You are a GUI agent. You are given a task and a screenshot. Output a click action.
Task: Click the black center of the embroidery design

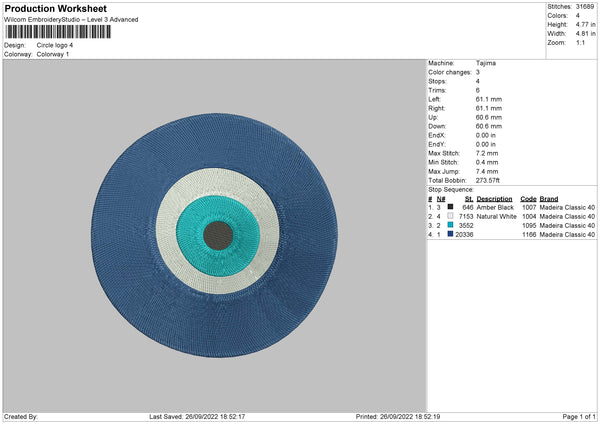pos(218,236)
